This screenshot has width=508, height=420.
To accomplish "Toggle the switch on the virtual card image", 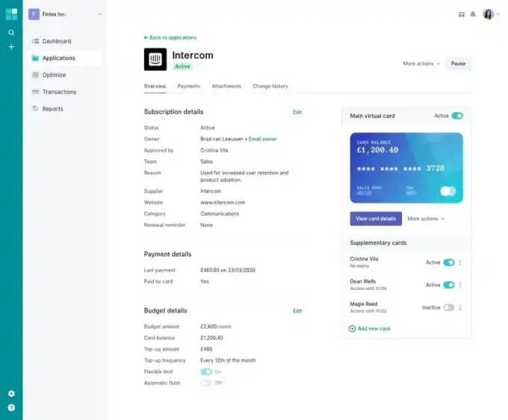I will point(447,191).
